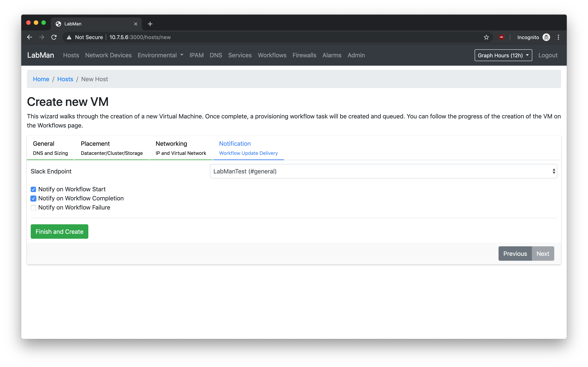Uncheck Notify on Workflow Completion
This screenshot has height=367, width=588.
tap(34, 198)
